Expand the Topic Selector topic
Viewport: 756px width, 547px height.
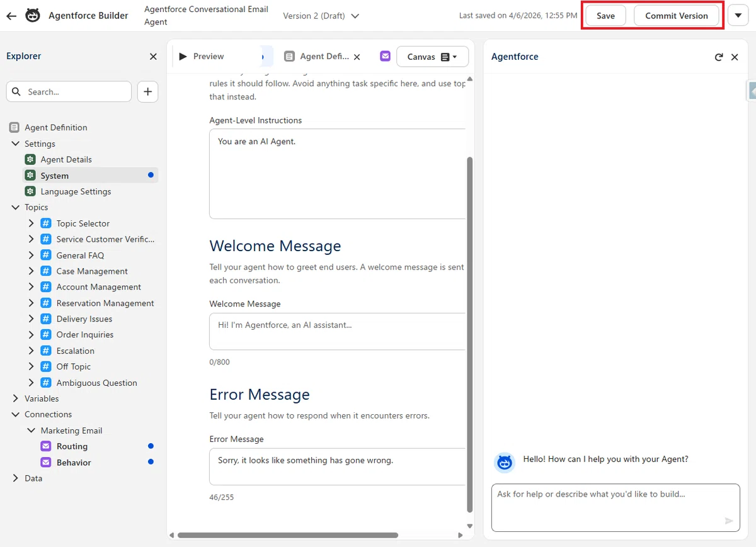pos(31,223)
